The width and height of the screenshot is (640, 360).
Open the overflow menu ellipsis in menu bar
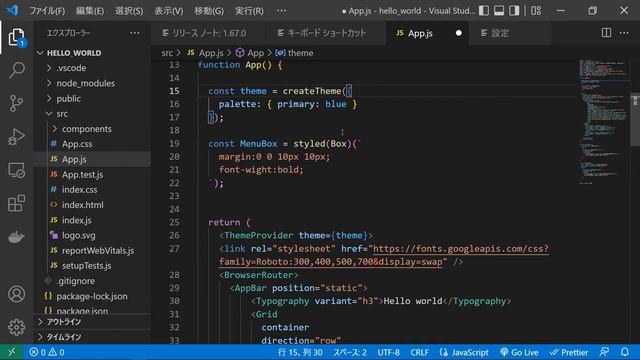(281, 11)
